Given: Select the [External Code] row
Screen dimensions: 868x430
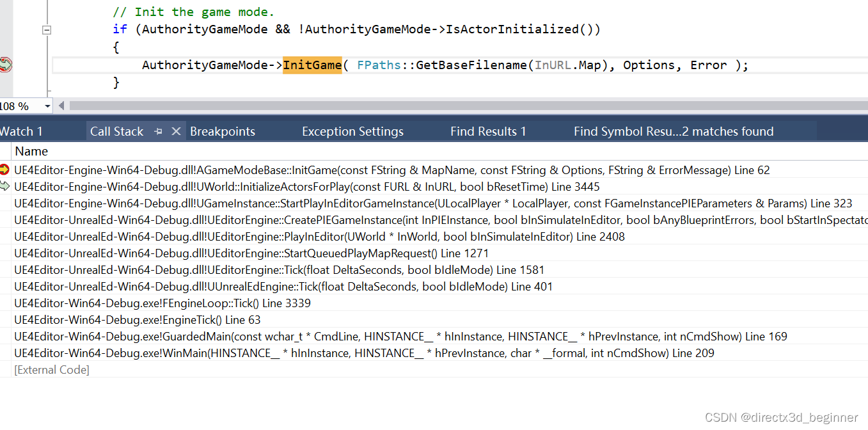Looking at the screenshot, I should [52, 370].
